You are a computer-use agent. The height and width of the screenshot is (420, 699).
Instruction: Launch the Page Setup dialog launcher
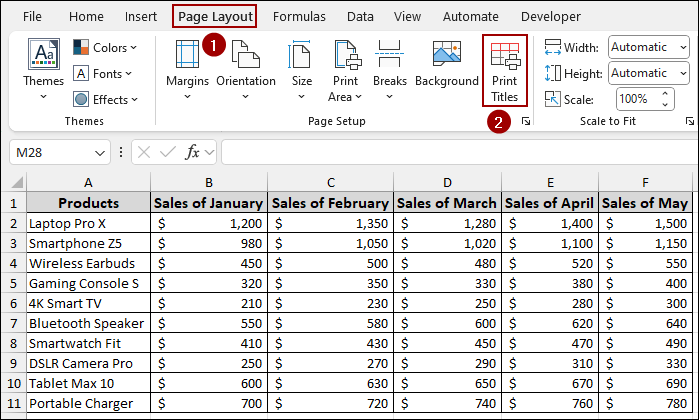point(526,121)
